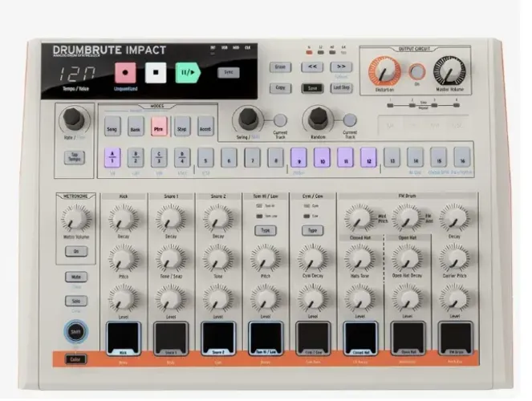Select Accent mode

point(205,127)
